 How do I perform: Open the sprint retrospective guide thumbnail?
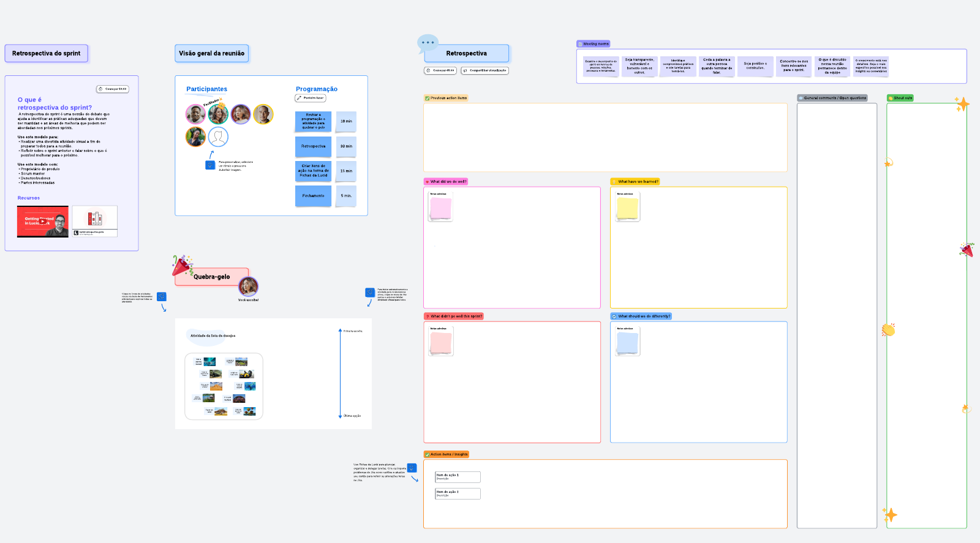click(x=95, y=221)
